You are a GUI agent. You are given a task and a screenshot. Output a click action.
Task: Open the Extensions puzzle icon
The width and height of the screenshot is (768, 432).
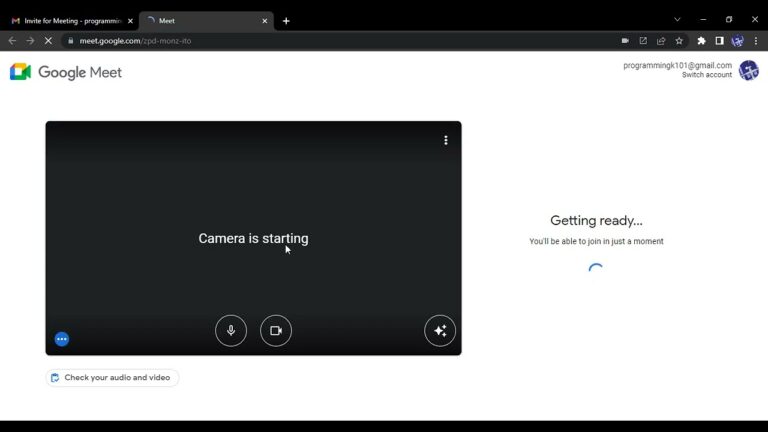(701, 41)
